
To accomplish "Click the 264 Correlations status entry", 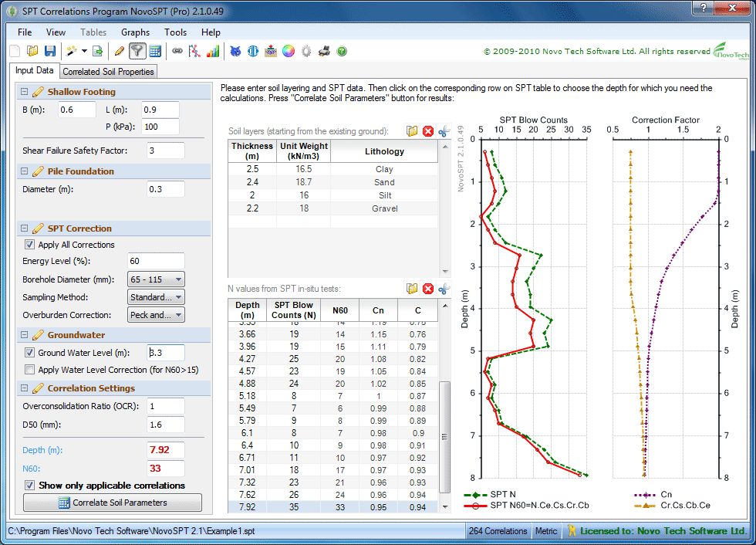I will point(498,530).
